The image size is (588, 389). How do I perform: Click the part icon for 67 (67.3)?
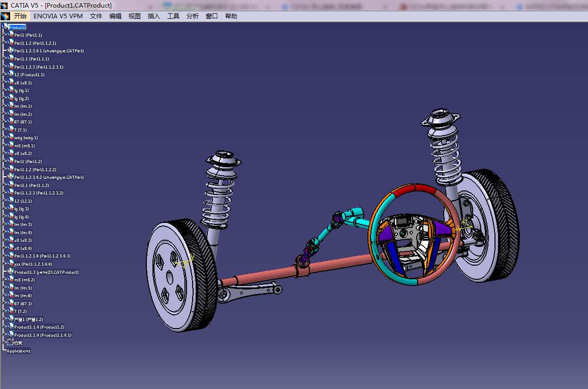tap(11, 303)
